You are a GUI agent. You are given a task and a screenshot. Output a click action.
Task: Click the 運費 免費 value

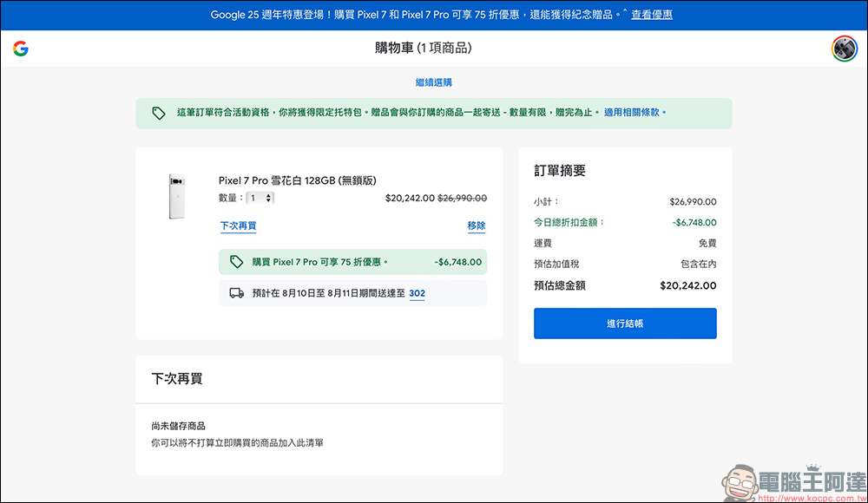tap(707, 243)
